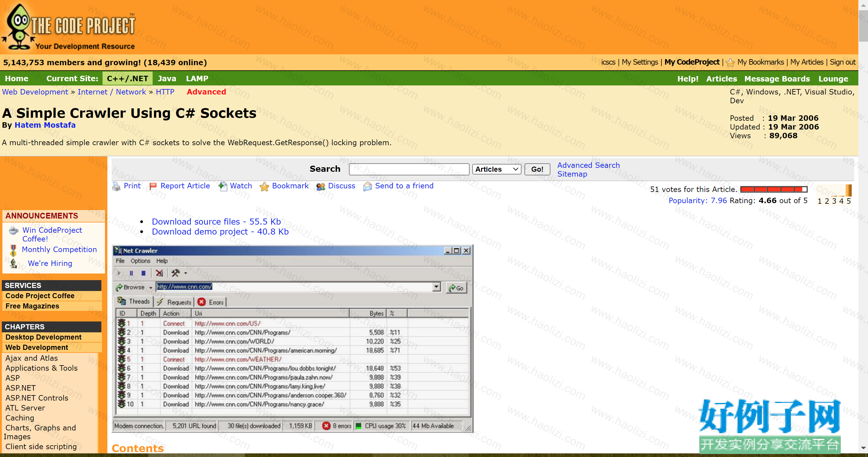868x457 pixels.
Task: Click the red Report Article flag icon
Action: click(x=153, y=186)
